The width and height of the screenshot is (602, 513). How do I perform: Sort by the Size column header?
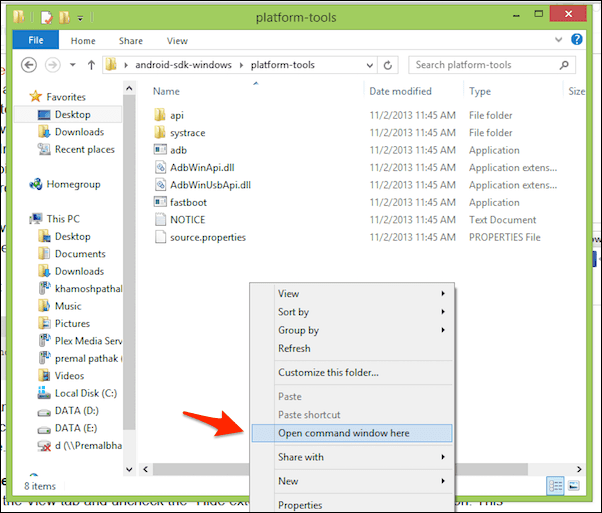coord(577,91)
